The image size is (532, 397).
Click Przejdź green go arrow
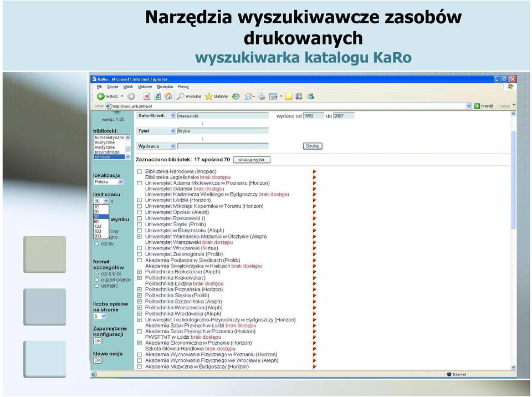coord(477,106)
